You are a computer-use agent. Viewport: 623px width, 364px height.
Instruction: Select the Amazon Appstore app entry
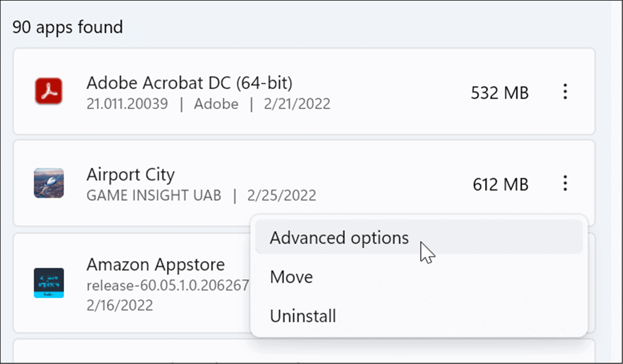156,265
